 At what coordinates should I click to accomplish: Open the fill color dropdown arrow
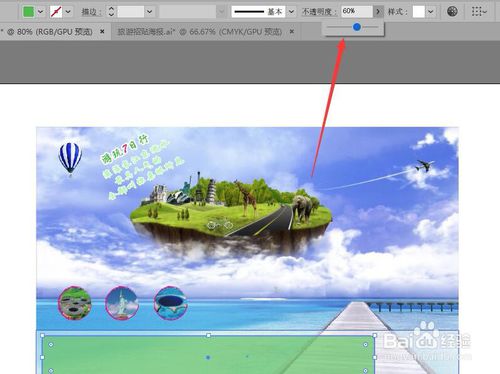point(41,12)
